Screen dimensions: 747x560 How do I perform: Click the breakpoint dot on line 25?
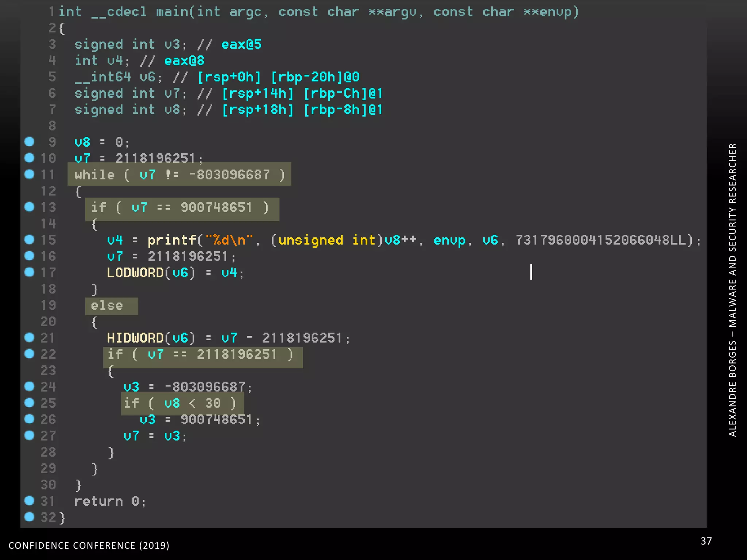click(x=29, y=402)
